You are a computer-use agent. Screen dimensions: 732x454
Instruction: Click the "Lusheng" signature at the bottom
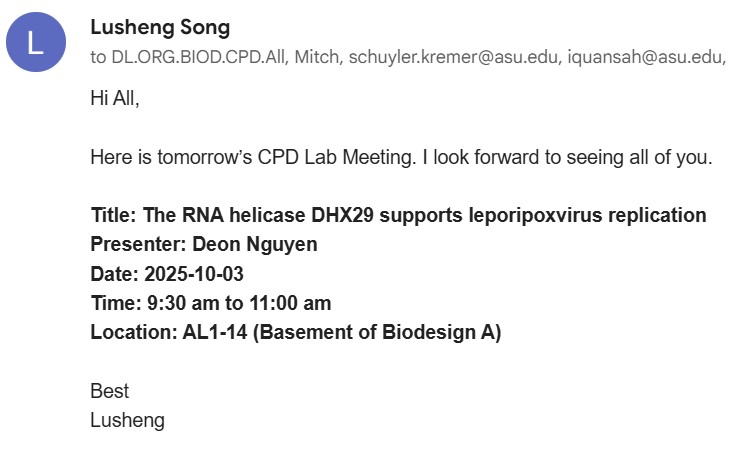(127, 420)
